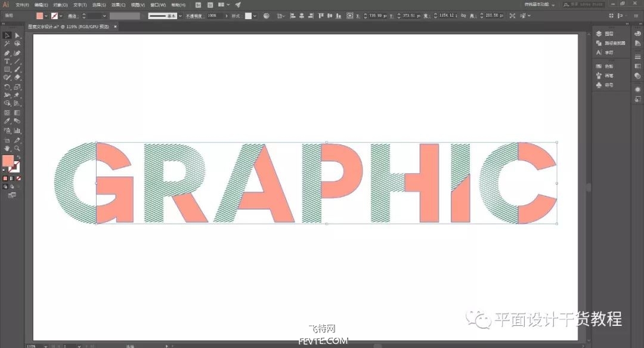The height and width of the screenshot is (348, 644).
Task: Select the Eyedropper tool
Action: point(7,121)
